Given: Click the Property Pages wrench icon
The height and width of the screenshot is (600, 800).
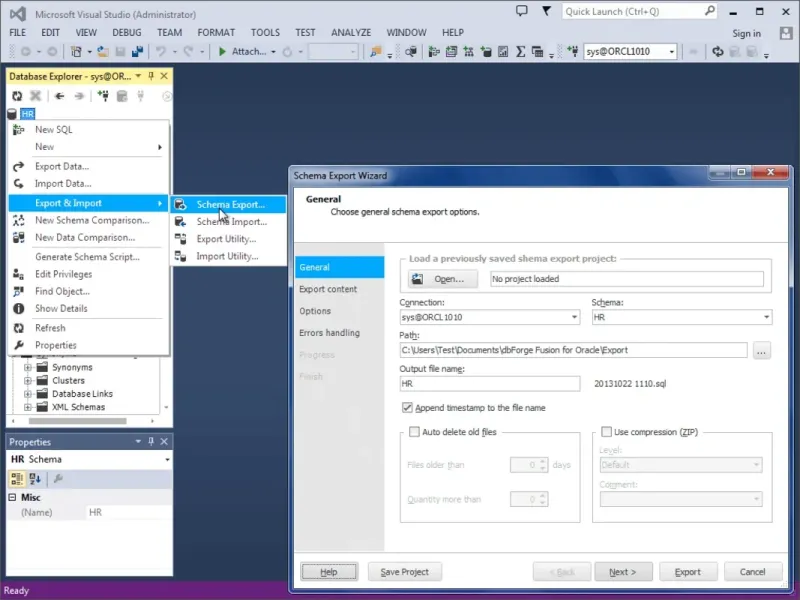Looking at the screenshot, I should 58,479.
